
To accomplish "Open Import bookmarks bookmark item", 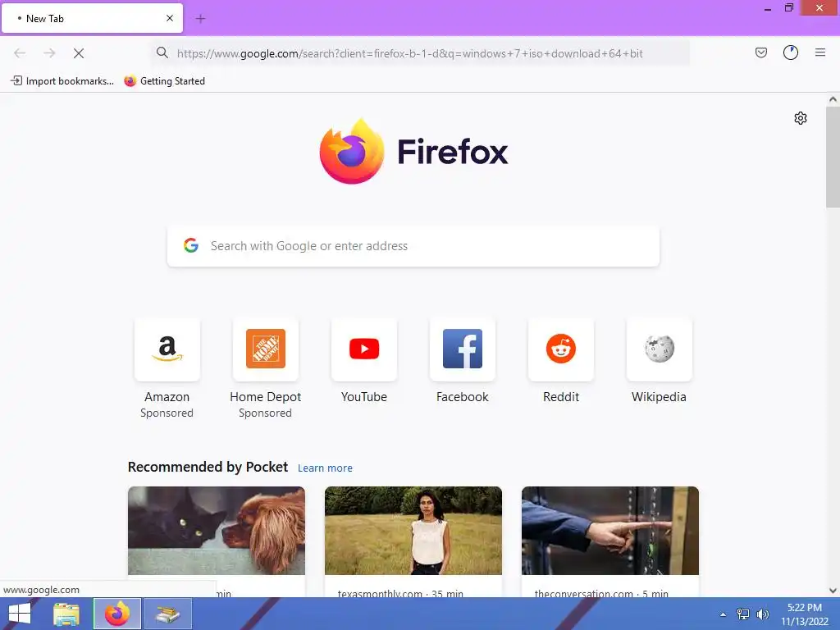I will [x=62, y=81].
